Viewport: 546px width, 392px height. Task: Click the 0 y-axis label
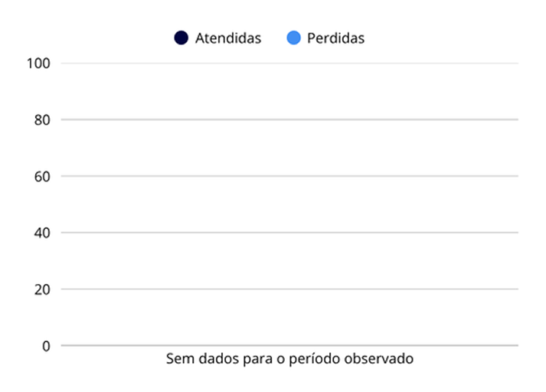click(46, 346)
